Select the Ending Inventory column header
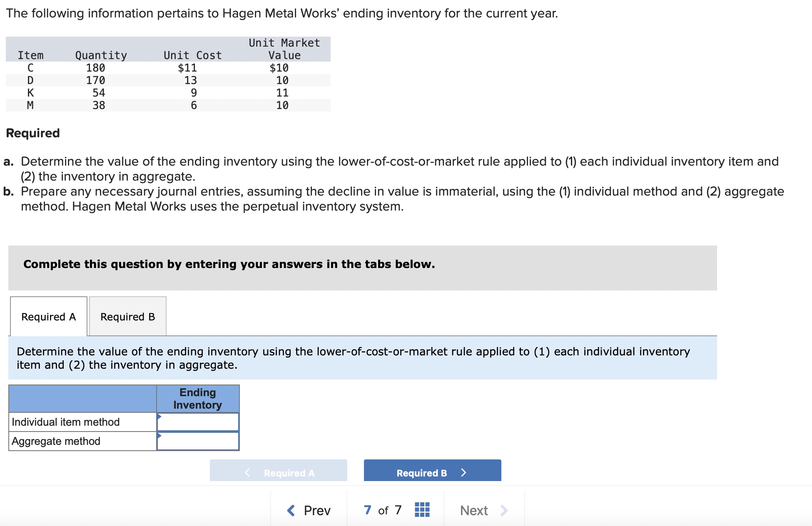The width and height of the screenshot is (812, 526). point(197,399)
